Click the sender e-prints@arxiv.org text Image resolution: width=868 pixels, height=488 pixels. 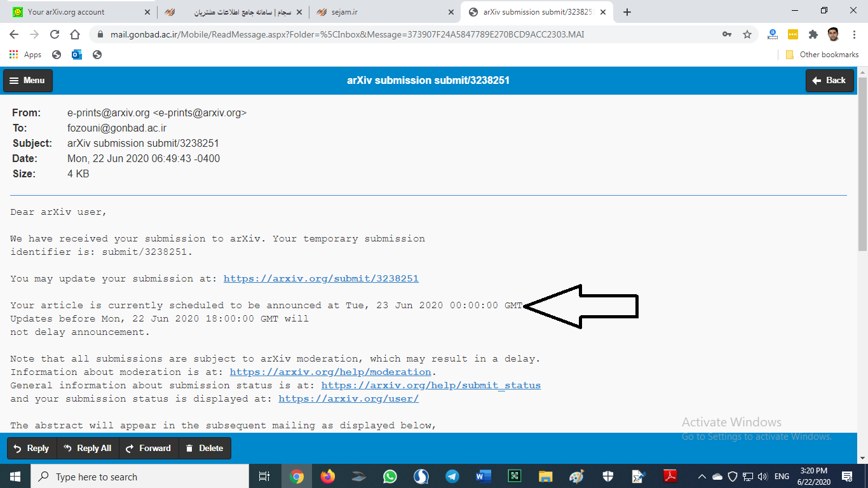click(x=157, y=113)
